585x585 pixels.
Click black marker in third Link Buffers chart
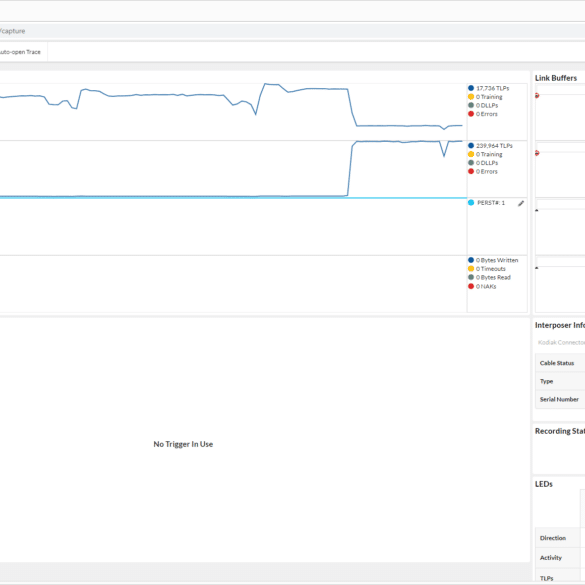[537, 210]
